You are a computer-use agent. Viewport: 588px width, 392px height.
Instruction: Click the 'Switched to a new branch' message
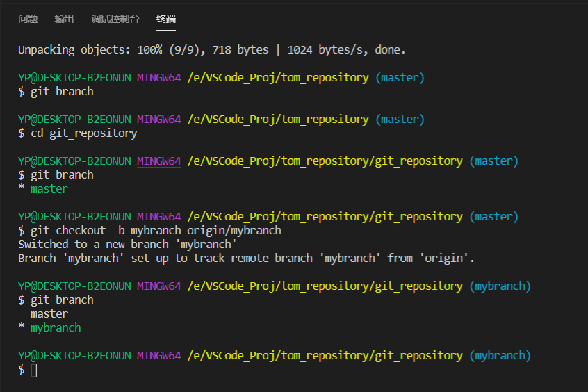127,245
